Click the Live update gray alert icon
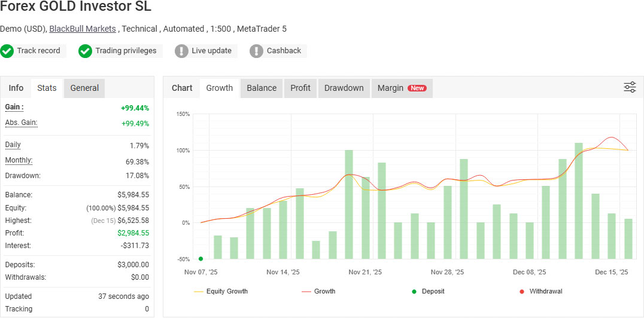644x318 pixels. (x=181, y=51)
